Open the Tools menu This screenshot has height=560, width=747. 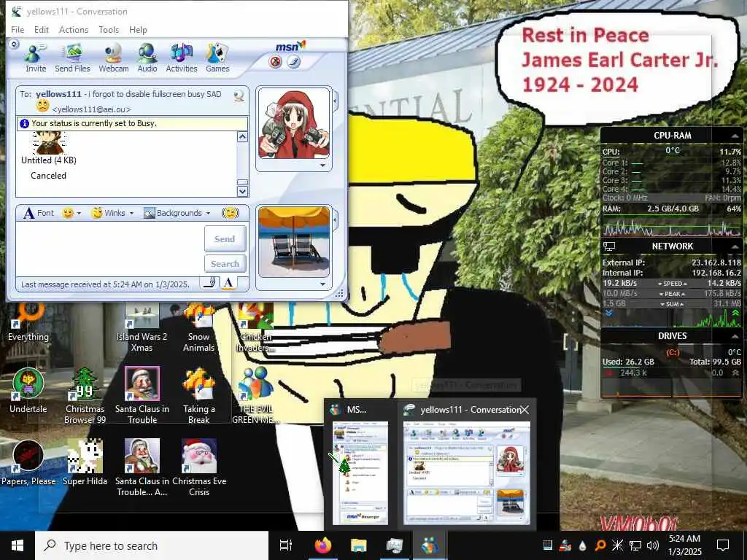[x=109, y=29]
